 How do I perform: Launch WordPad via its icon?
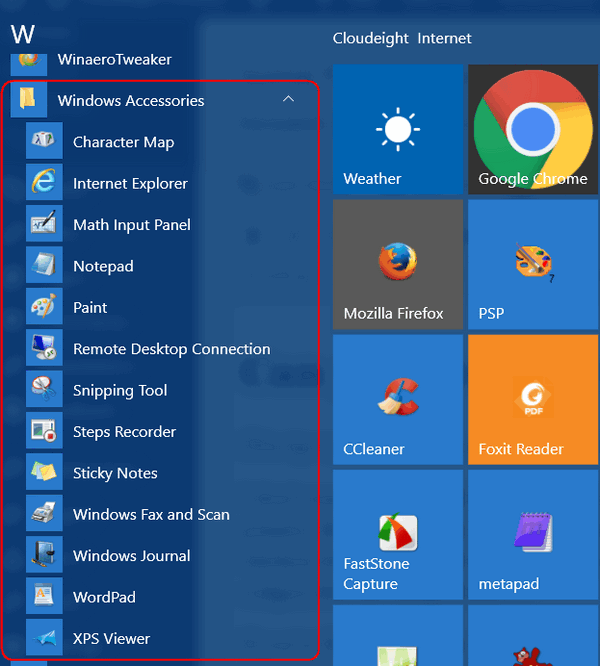(x=44, y=595)
